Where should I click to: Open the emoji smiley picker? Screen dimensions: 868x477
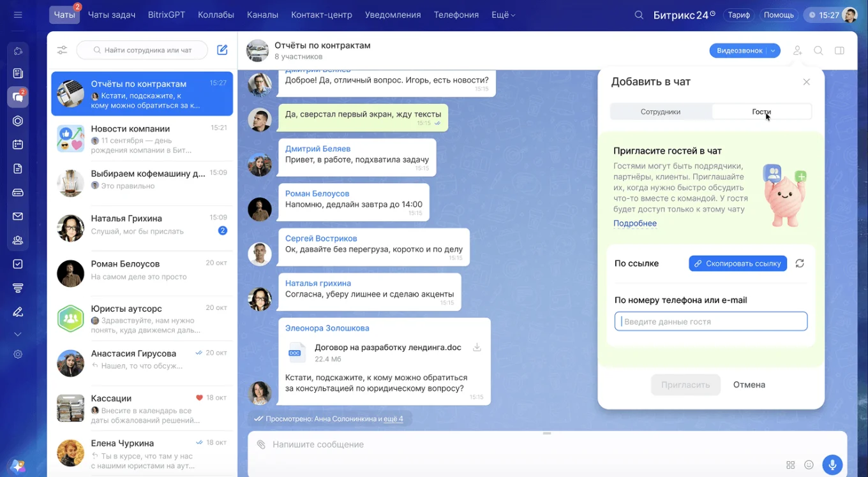pyautogui.click(x=809, y=465)
